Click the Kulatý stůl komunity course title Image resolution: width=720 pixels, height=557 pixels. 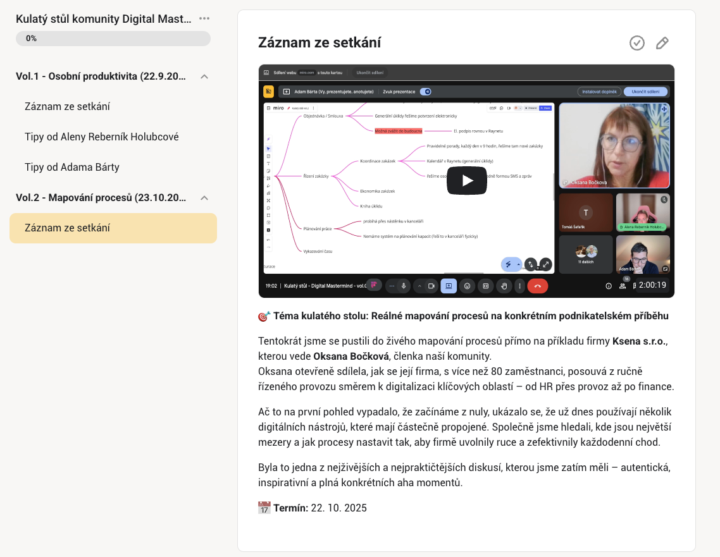[103, 19]
